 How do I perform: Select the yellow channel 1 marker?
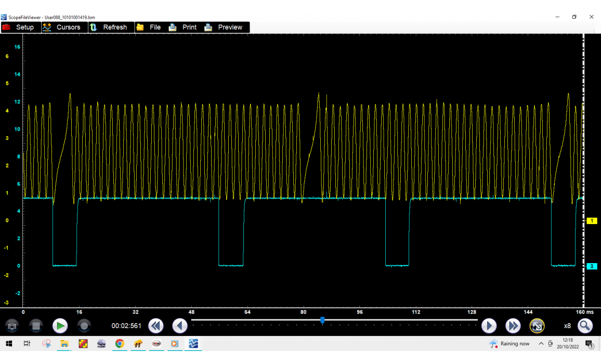(x=592, y=221)
